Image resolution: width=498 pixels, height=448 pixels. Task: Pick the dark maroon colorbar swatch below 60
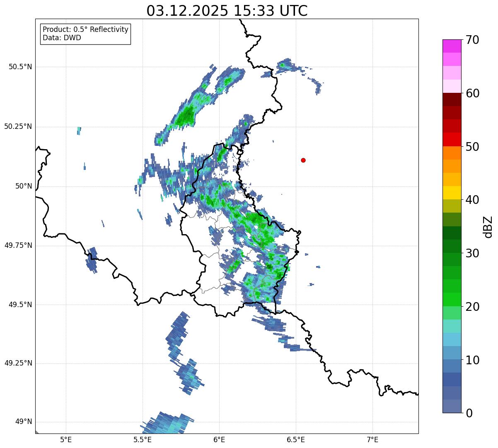452,99
